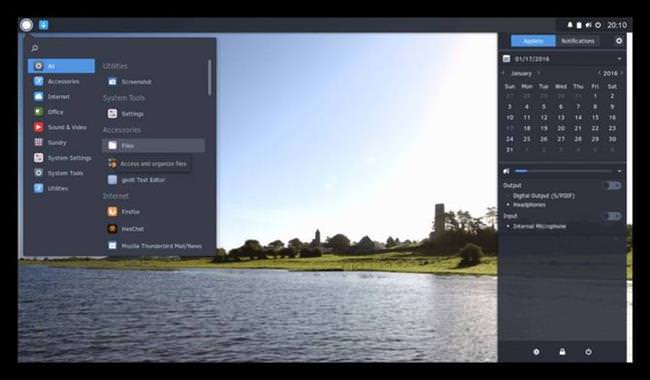
Task: Click the lock screen icon in Raven
Action: pos(562,352)
